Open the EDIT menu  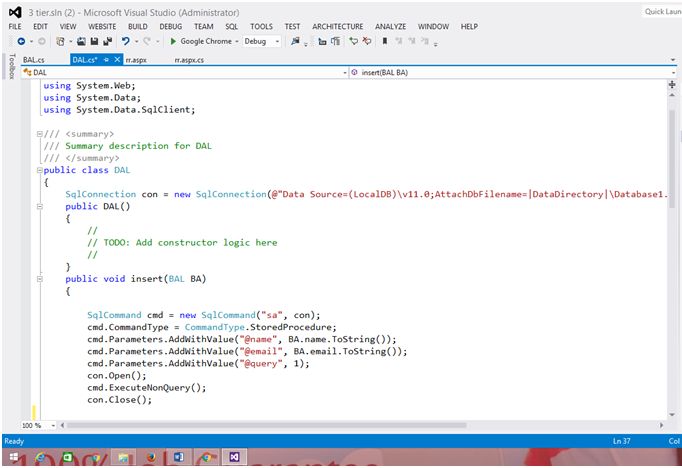click(40, 27)
